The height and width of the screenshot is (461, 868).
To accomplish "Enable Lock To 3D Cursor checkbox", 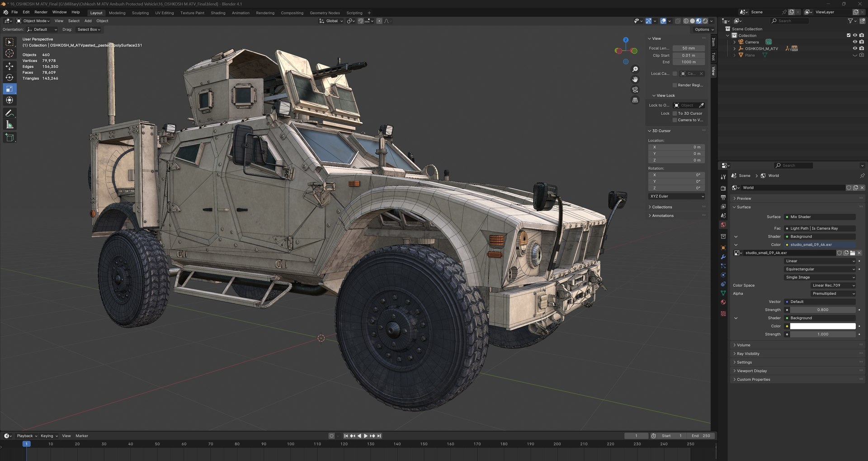I will tap(675, 114).
